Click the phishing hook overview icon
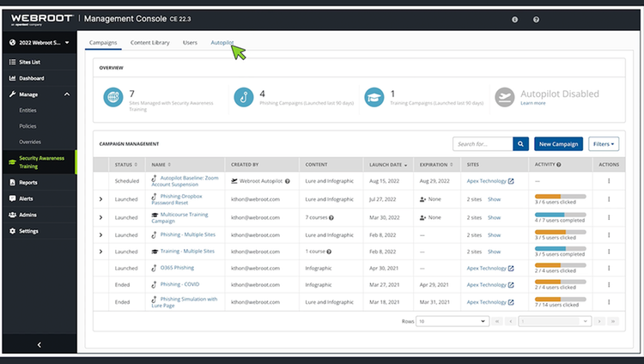This screenshot has height=364, width=644. pos(244,97)
